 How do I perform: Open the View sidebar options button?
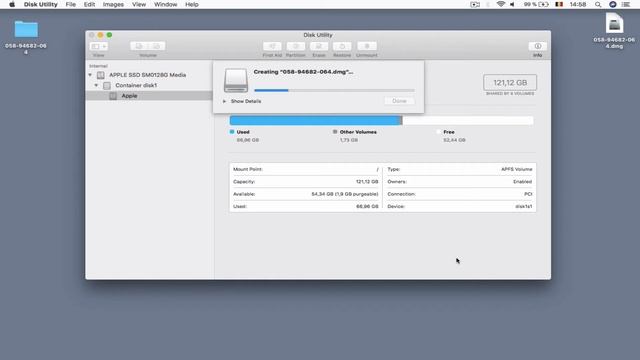click(x=98, y=46)
